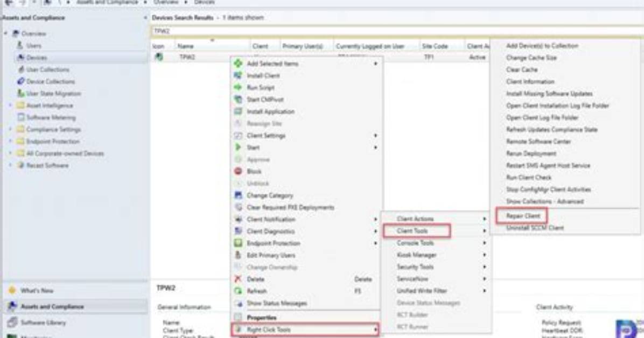Click the red Block icon
The width and height of the screenshot is (644, 338).
(238, 171)
